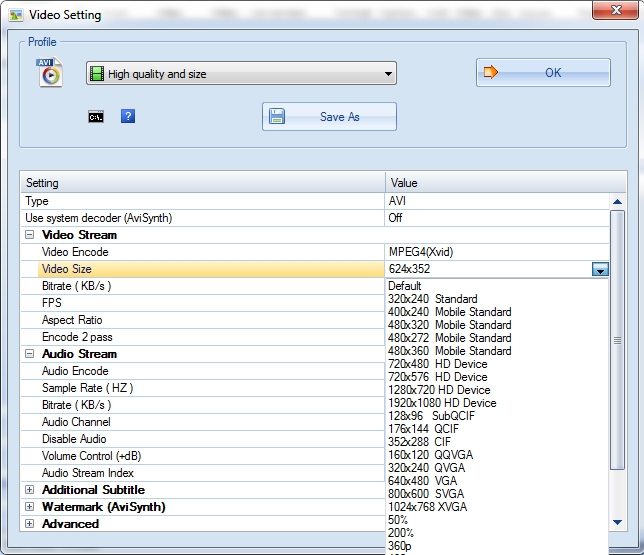Select the Sample Rate ( HZ ) row
The height and width of the screenshot is (555, 644).
203,388
